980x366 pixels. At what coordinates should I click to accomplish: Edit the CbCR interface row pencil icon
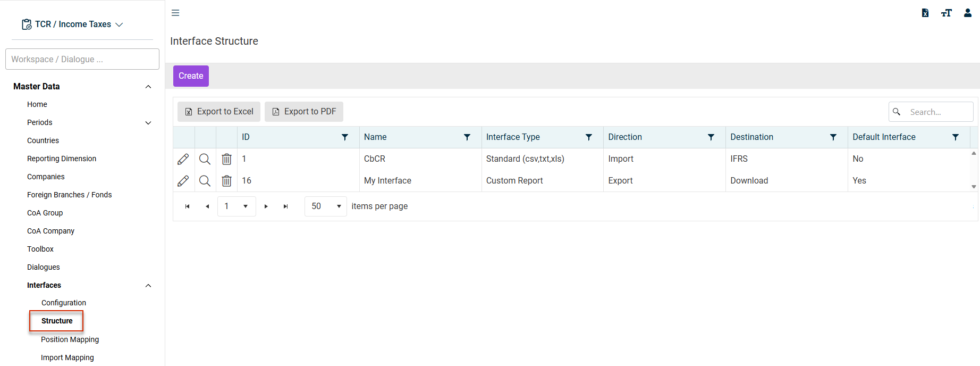coord(183,159)
